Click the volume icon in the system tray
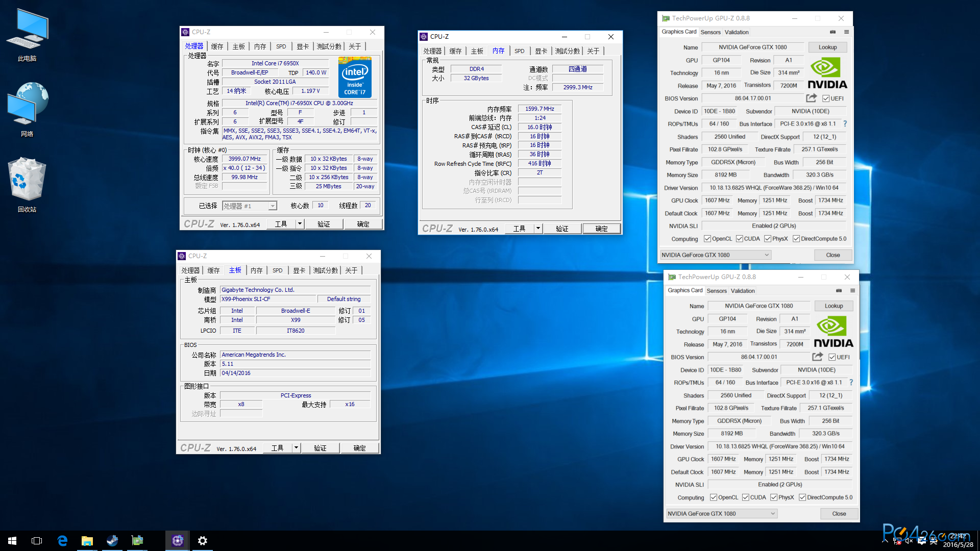980x551 pixels. click(x=909, y=541)
